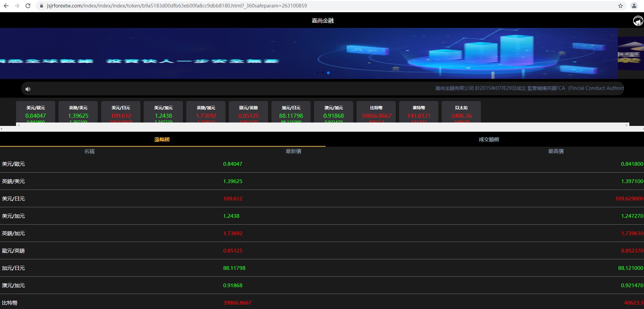
Task: Switch to the 成交額榜 tab
Action: click(489, 140)
